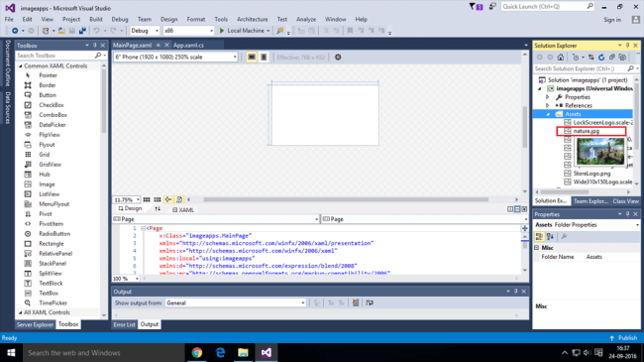
Task: Collapse the Assets folder node
Action: 548,114
